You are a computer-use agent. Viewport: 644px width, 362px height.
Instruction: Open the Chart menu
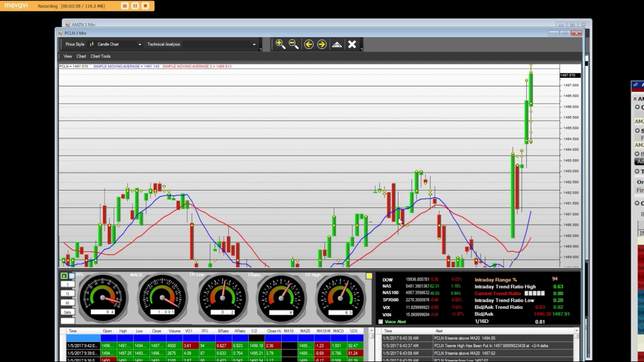click(81, 56)
